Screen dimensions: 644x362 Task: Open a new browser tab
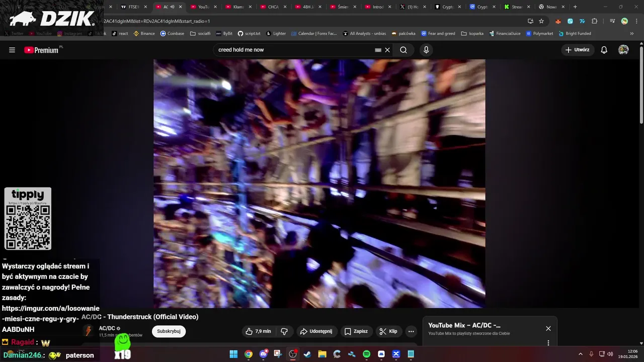pos(575,7)
